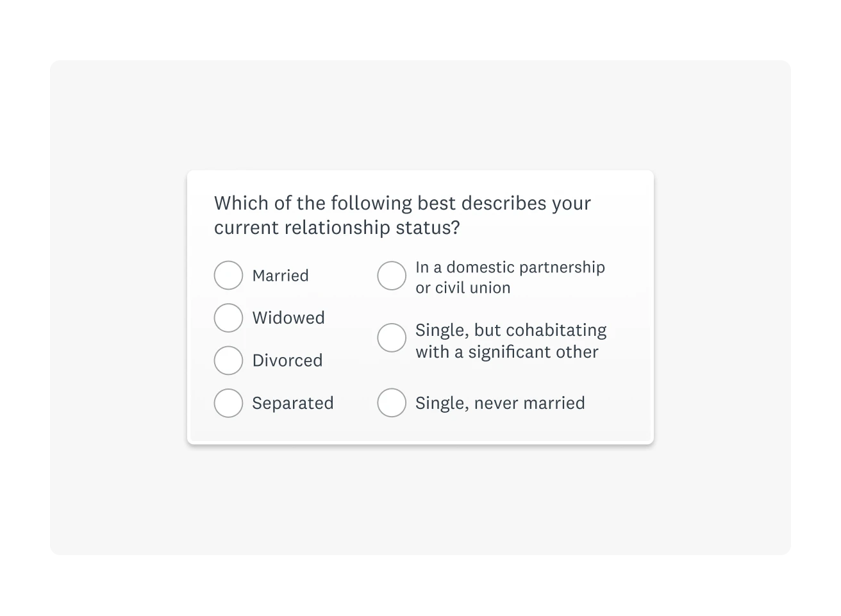The height and width of the screenshot is (616, 841).
Task: Click the "with a significant other" text line
Action: pos(506,352)
